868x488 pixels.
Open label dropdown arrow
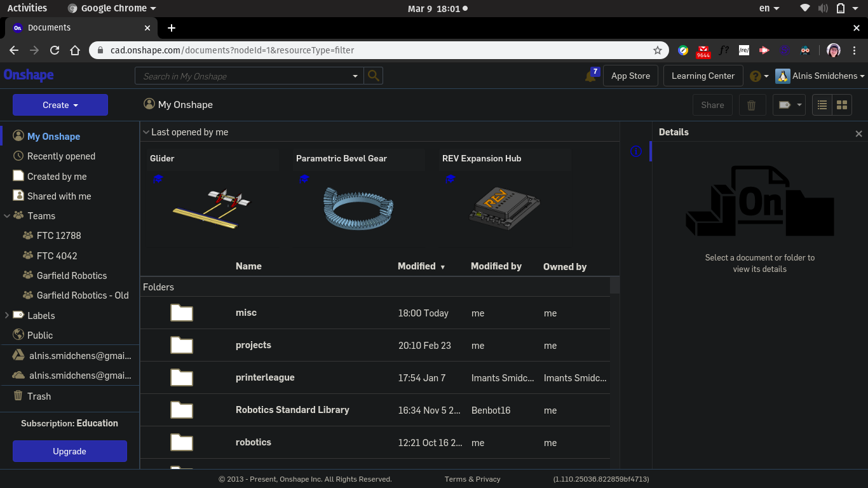pyautogui.click(x=800, y=105)
